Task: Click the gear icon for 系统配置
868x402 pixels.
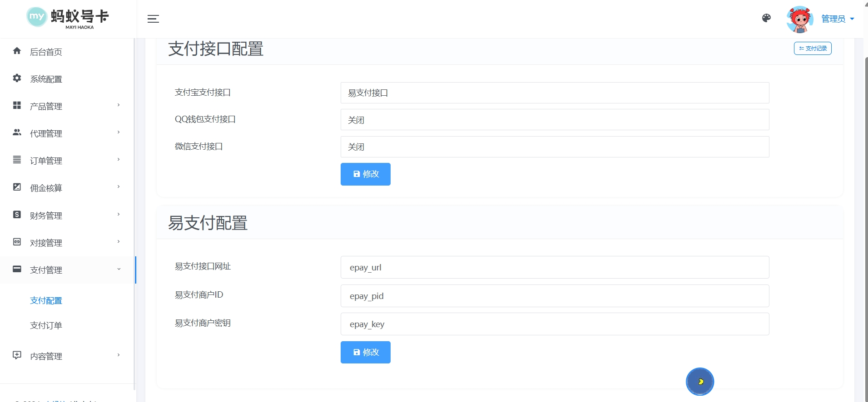Action: (17, 78)
